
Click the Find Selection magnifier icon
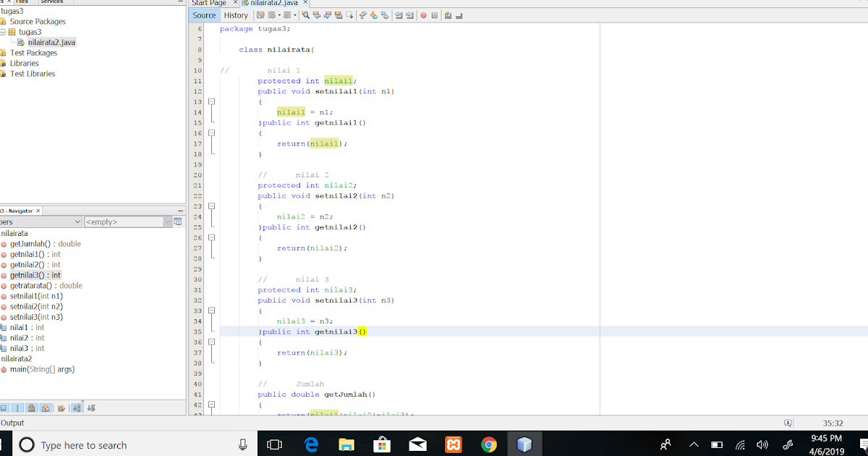(x=306, y=14)
